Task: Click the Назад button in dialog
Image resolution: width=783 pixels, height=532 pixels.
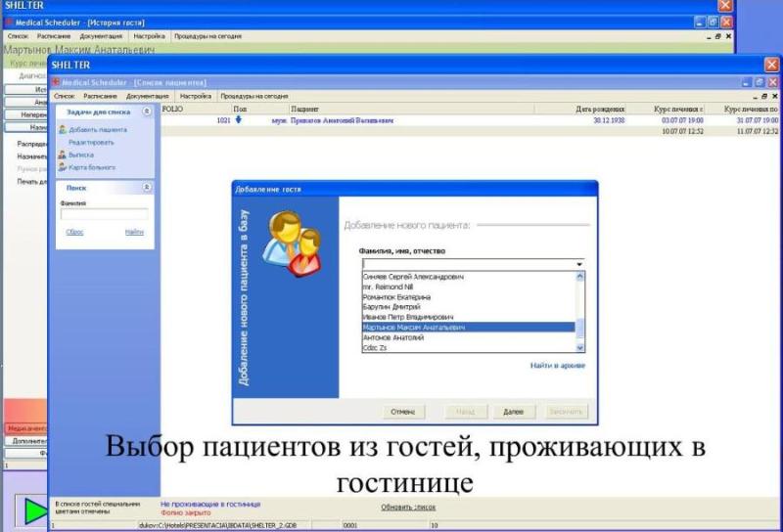Action: 465,412
